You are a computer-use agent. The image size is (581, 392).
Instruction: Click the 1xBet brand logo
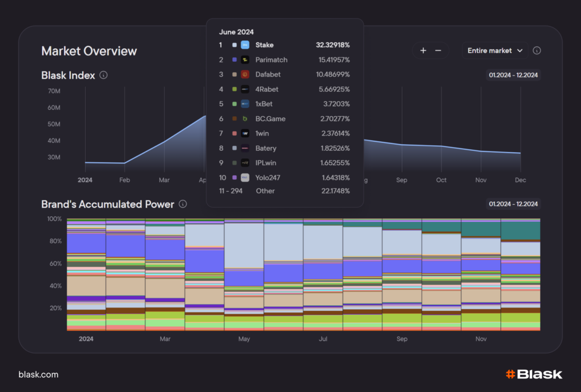245,104
